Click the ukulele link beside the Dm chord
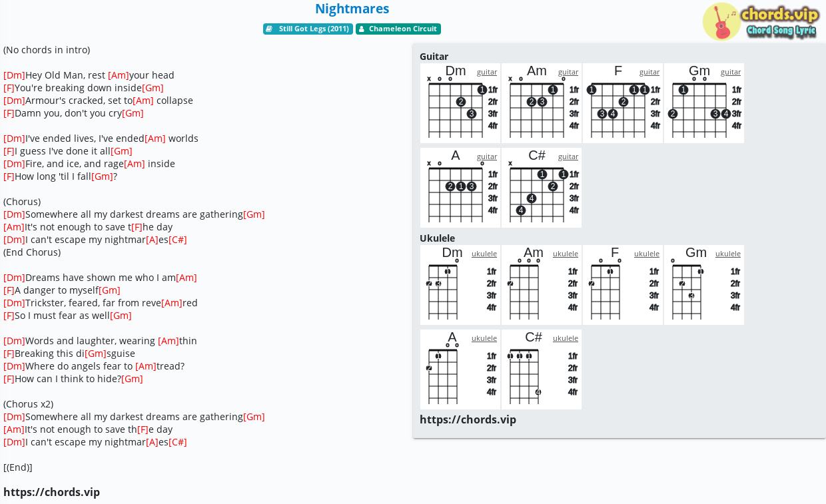 point(484,254)
